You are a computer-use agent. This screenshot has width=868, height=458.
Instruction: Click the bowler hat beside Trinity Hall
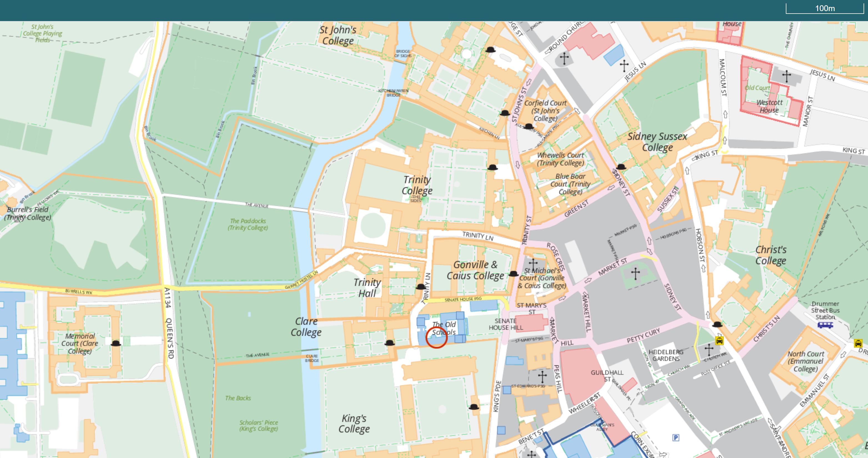pyautogui.click(x=421, y=287)
